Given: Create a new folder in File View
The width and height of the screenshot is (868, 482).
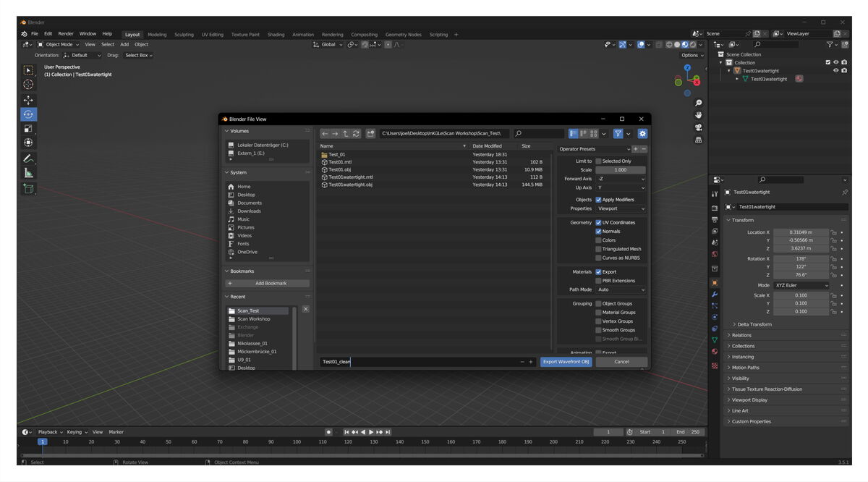Looking at the screenshot, I should coord(371,134).
